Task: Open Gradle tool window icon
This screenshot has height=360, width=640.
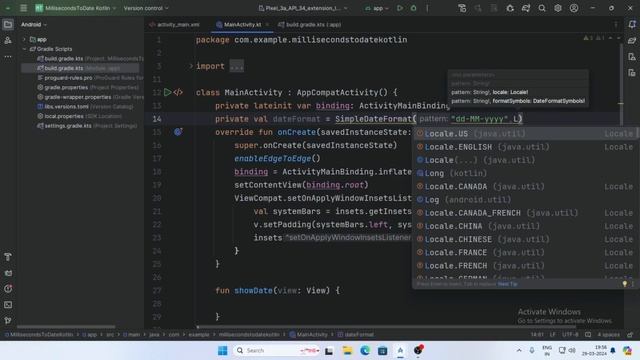Action: [632, 40]
